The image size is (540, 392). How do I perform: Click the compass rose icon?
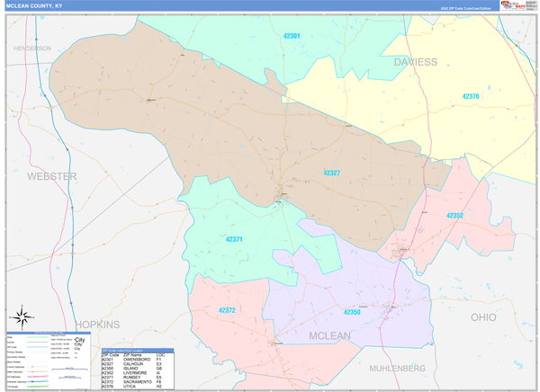[x=23, y=316]
